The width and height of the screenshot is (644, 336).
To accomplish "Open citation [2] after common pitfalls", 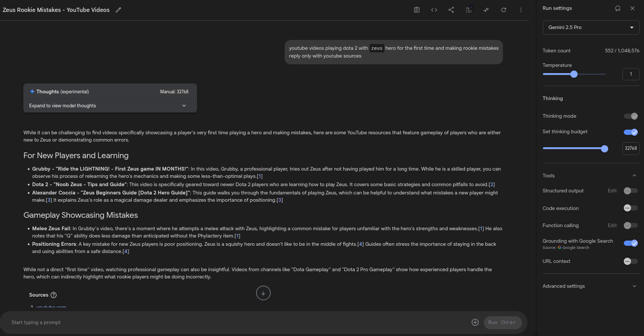I will tap(492, 185).
